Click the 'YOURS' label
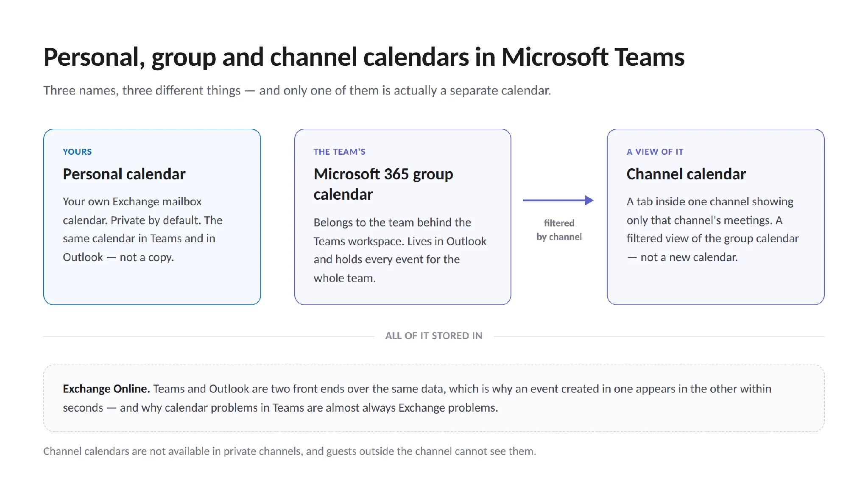Screen dimensions: 868x499 click(77, 152)
